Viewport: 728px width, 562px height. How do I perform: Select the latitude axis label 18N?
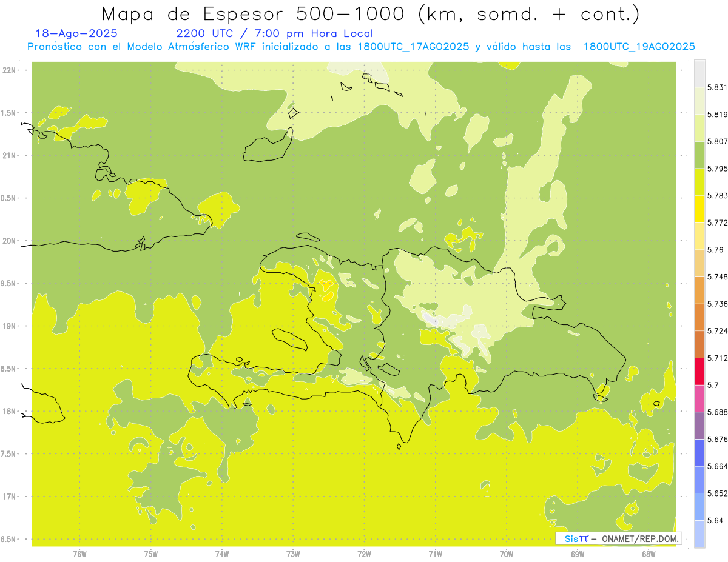(10, 412)
